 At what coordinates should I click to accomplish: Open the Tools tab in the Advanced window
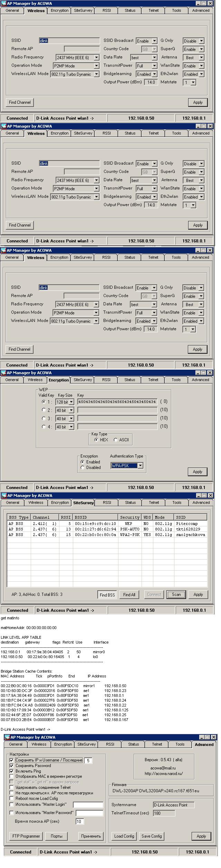[180, 744]
